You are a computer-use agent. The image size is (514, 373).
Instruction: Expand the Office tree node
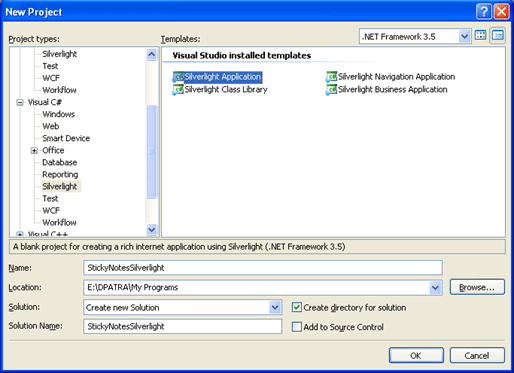point(34,151)
